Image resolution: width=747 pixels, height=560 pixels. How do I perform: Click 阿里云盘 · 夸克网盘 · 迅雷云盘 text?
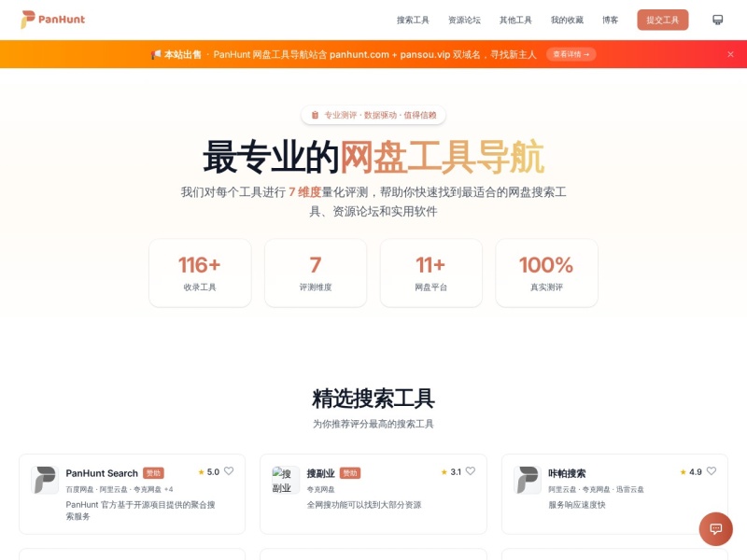596,489
